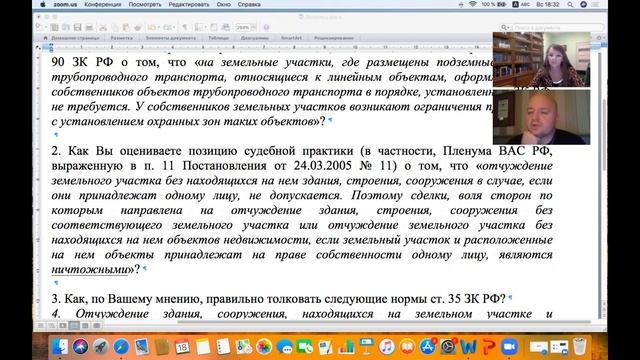The width and height of the screenshot is (640, 360).
Task: Open Calendar from the Dock
Action: click(x=182, y=347)
